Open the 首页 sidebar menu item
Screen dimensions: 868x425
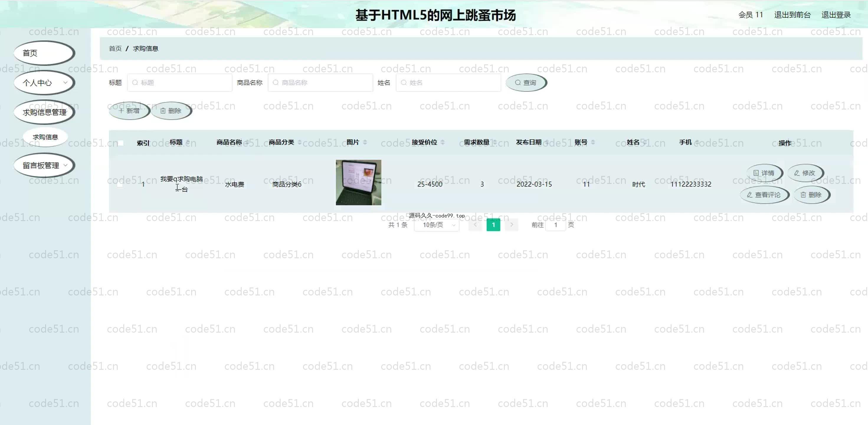(44, 53)
